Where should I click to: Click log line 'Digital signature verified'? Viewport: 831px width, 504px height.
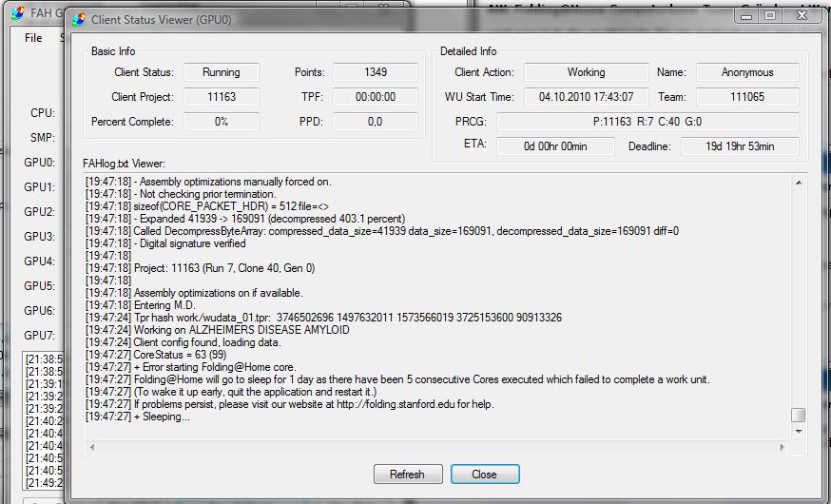[165, 243]
